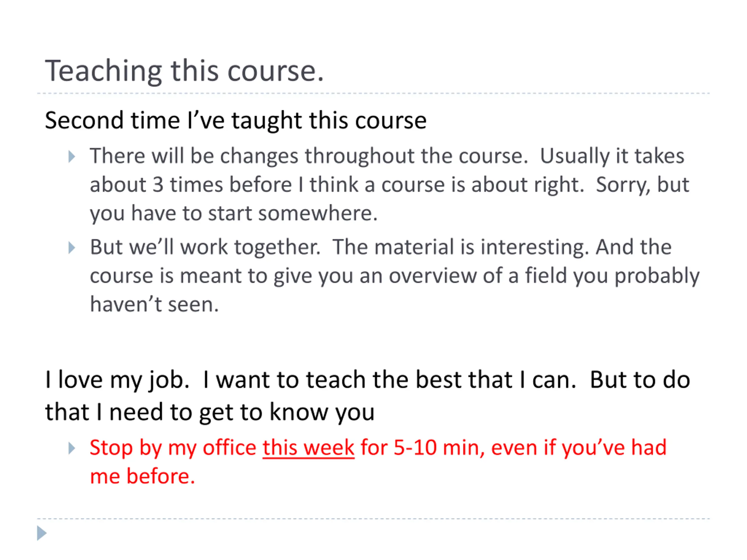
Task: Click the line 'you have to start somewhere.'
Action: tap(234, 213)
